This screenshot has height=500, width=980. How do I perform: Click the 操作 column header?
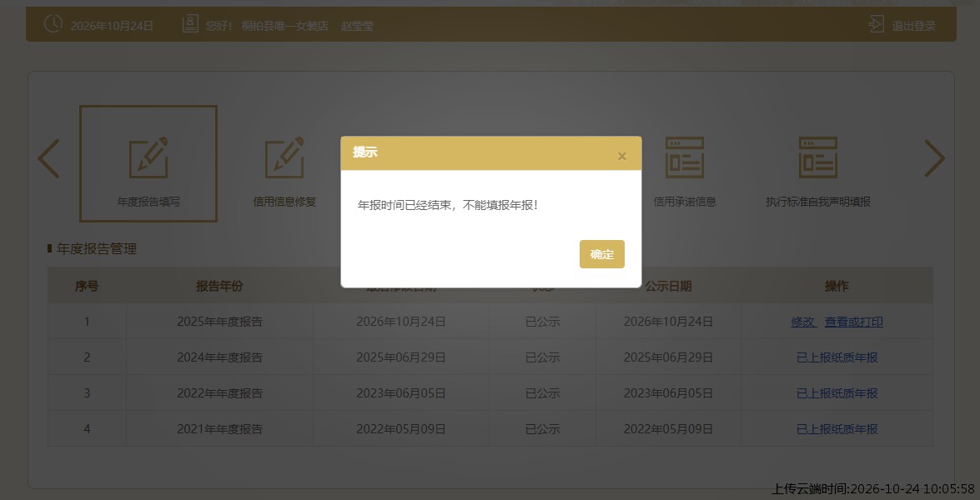point(837,286)
